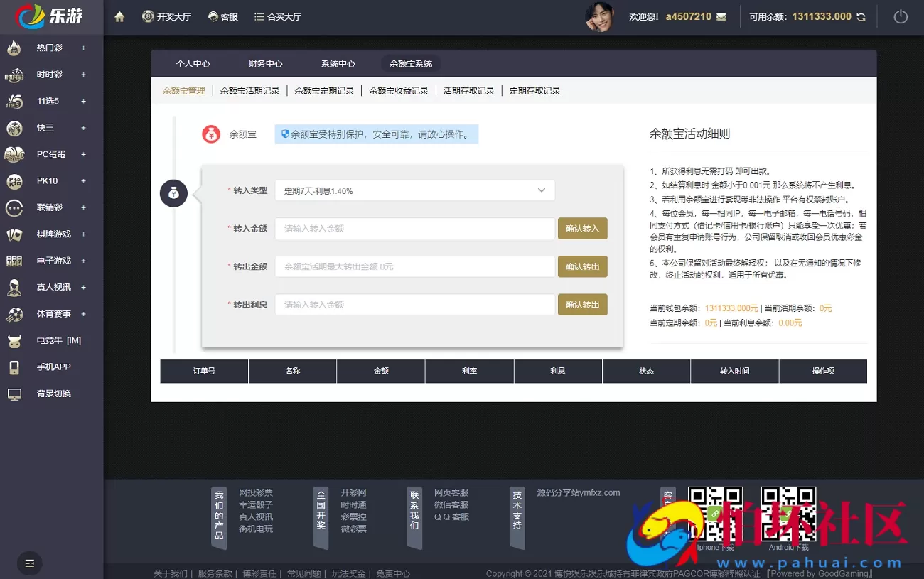
Task: Select the 时时彩 sidebar icon
Action: coord(16,74)
